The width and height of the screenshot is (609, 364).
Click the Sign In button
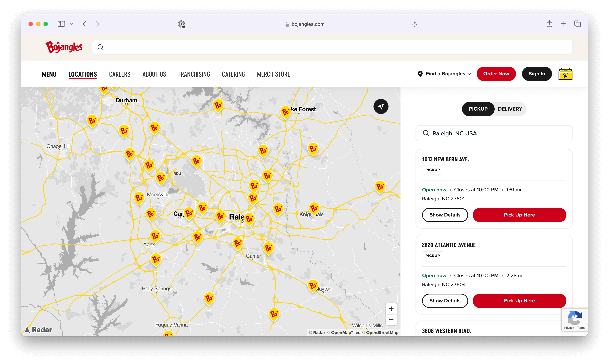click(537, 74)
